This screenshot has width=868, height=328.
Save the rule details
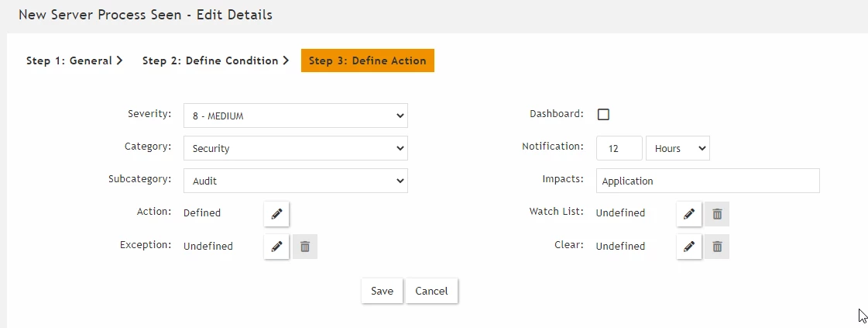click(x=382, y=291)
